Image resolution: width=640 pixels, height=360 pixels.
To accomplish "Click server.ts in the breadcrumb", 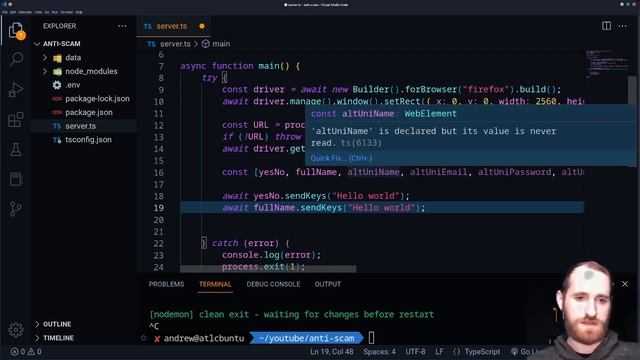I will click(175, 44).
